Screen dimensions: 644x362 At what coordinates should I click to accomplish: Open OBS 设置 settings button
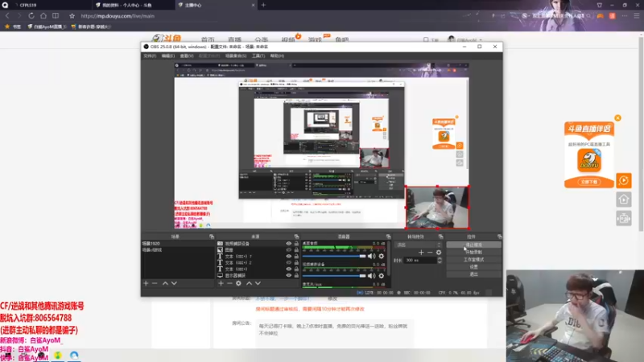coord(473,267)
